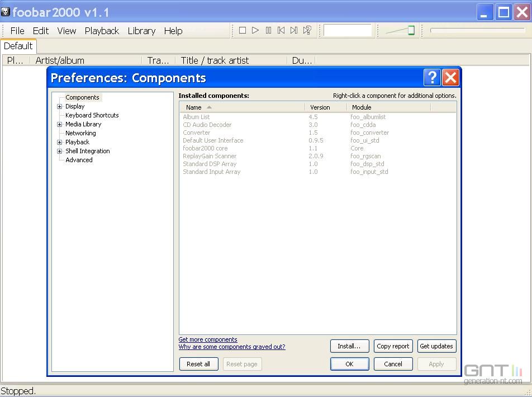This screenshot has width=532, height=397.
Task: Select Keyboard Shortcuts in the preferences tree
Action: [x=92, y=115]
